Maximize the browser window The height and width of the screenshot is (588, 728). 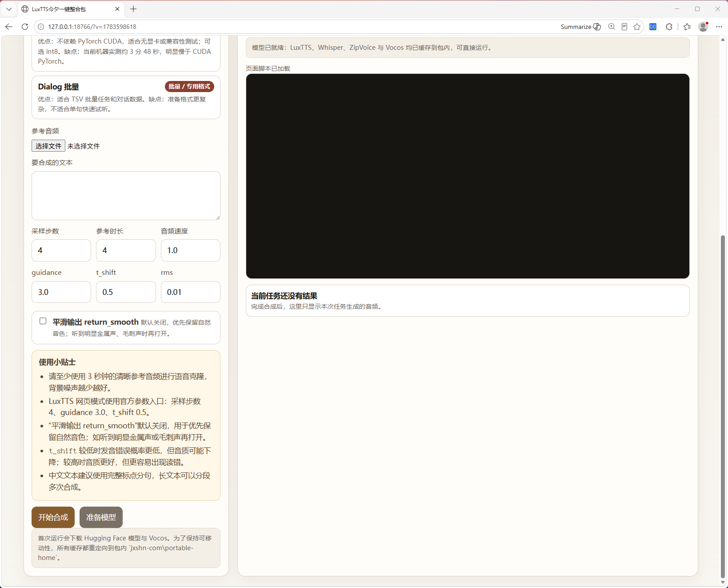coord(697,9)
